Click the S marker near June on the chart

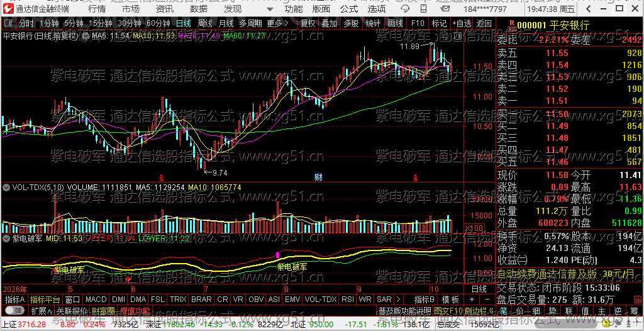[x=162, y=177]
